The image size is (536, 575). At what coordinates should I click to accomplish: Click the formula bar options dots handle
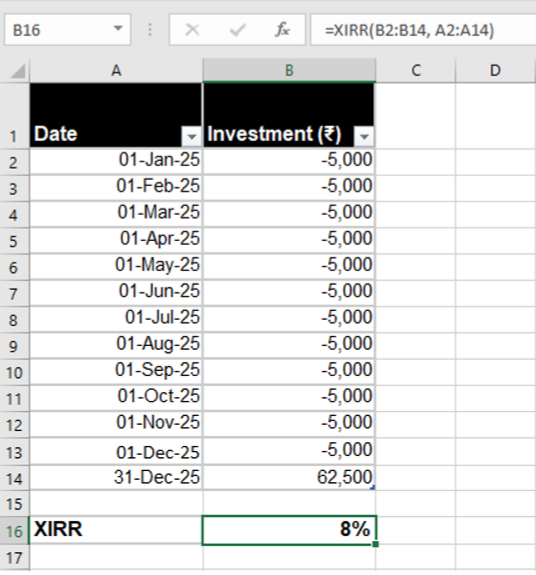coord(150,30)
